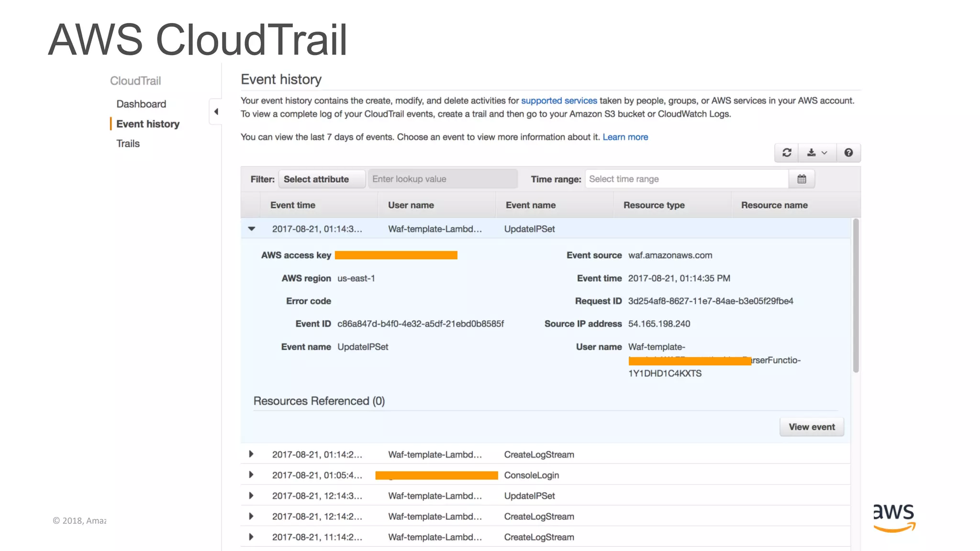980x551 pixels.
Task: Click the Resources Referenced (0) heading
Action: click(x=319, y=401)
